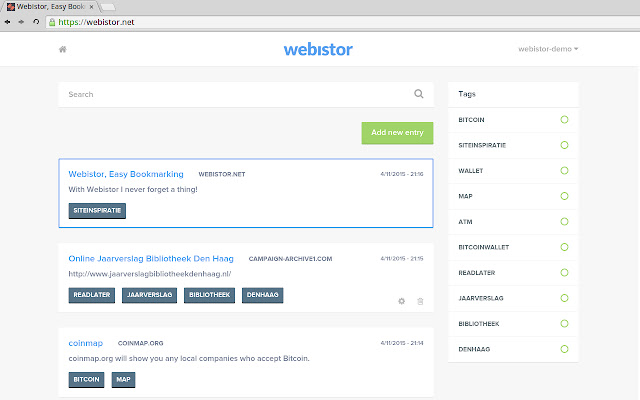This screenshot has height=400, width=640.
Task: Toggle the READLATER tag filter circle
Action: coord(564,273)
